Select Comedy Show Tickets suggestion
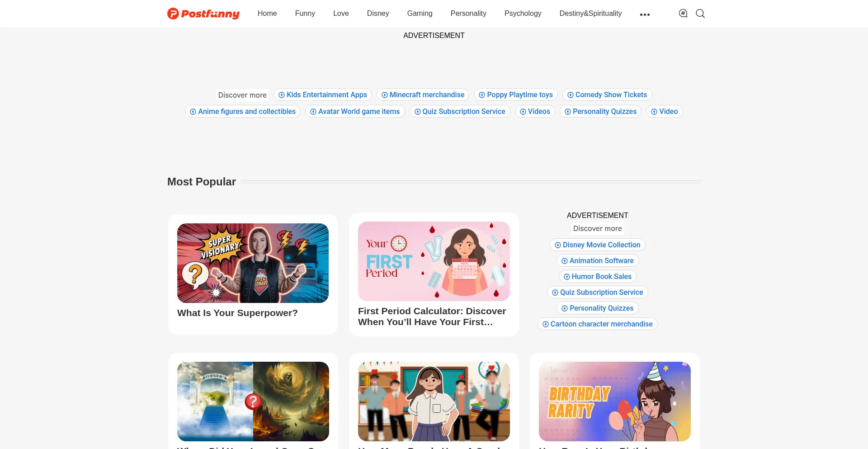 [607, 95]
